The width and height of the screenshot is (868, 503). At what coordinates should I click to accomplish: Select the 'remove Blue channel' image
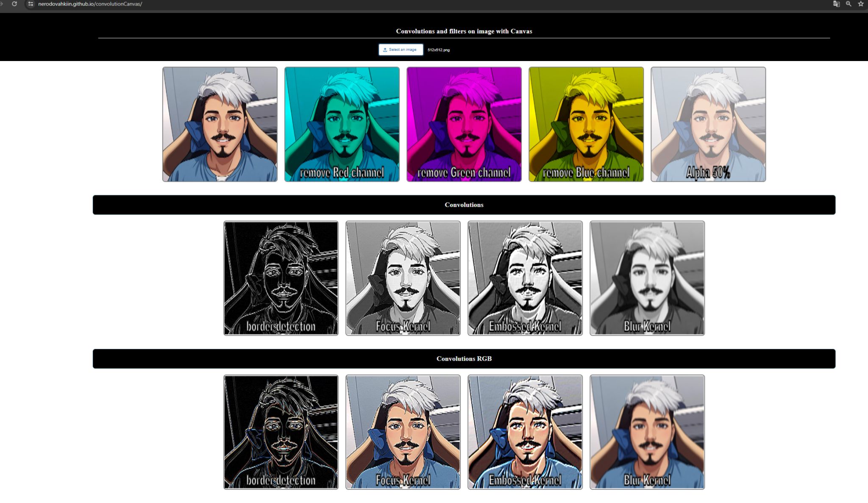click(586, 124)
